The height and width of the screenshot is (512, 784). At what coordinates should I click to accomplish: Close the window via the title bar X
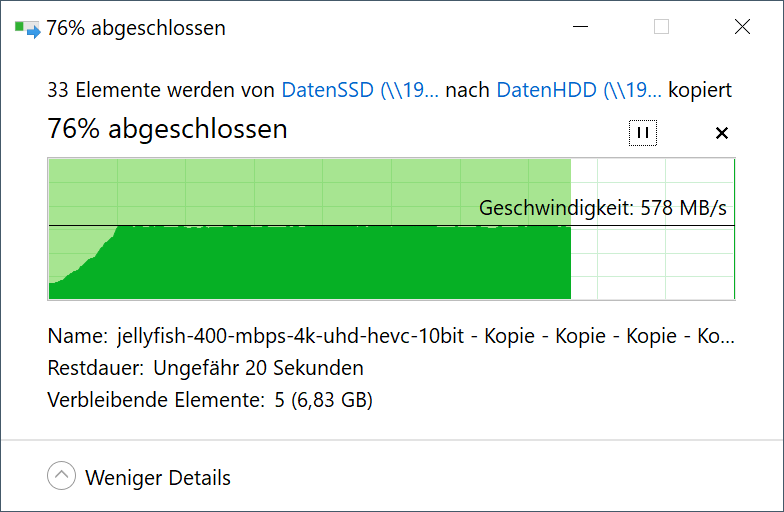point(742,28)
